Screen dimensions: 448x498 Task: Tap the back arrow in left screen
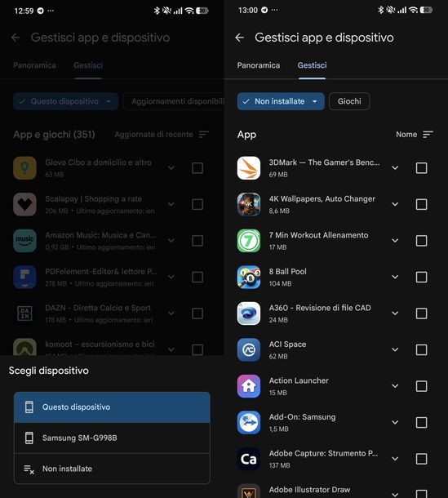pyautogui.click(x=16, y=38)
